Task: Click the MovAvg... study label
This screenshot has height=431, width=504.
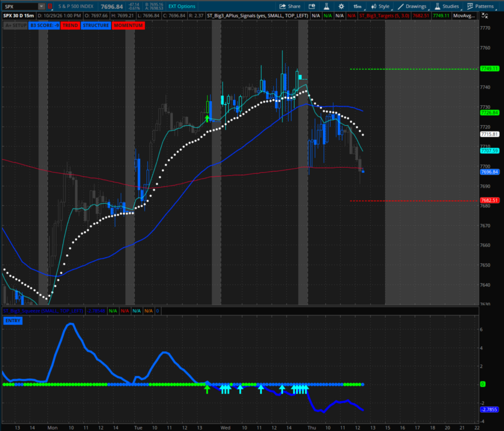Action: tap(464, 16)
